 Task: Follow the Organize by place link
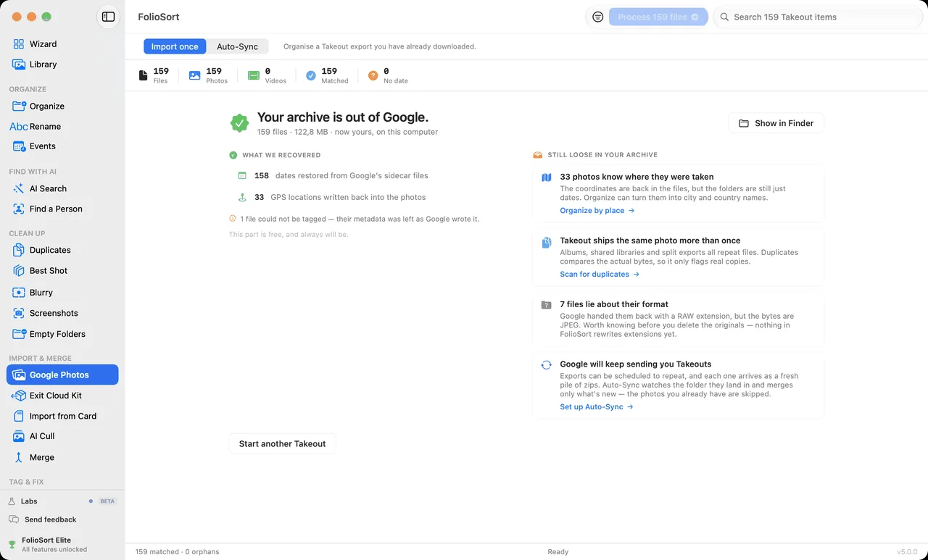click(x=597, y=211)
